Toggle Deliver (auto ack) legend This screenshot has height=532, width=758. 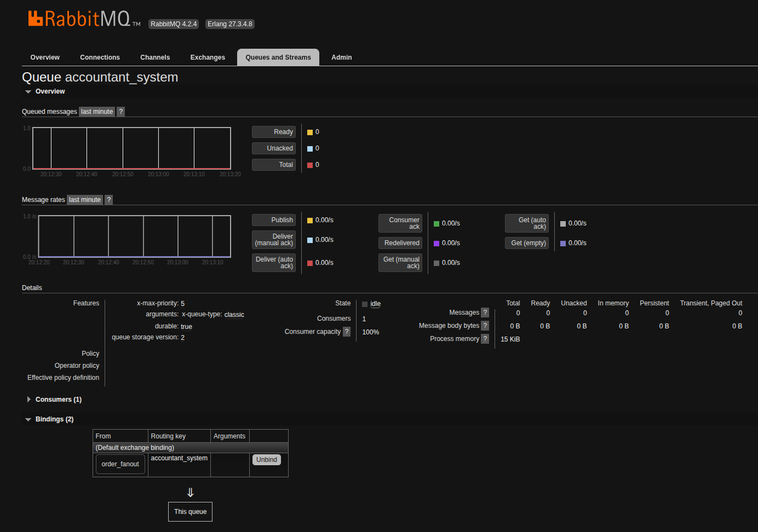point(274,263)
